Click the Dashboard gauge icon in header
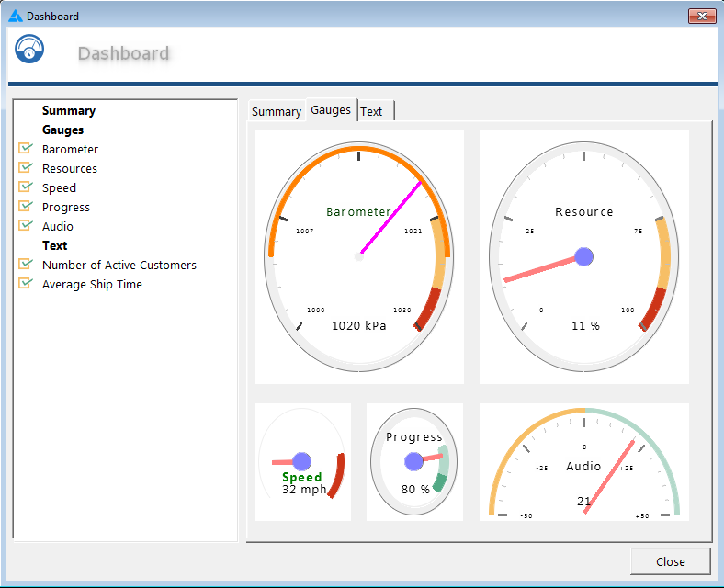 pyautogui.click(x=29, y=50)
